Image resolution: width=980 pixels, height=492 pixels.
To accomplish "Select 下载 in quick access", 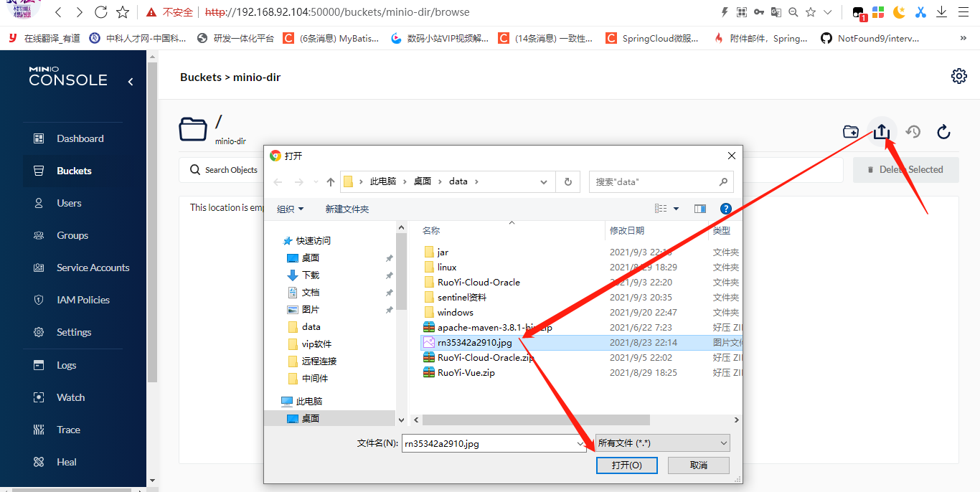I will (x=310, y=275).
